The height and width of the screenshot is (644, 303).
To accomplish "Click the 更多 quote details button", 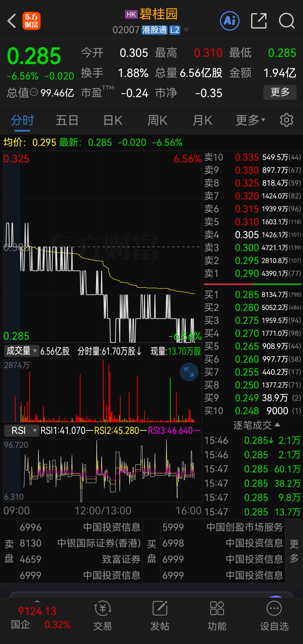I will 280,92.
